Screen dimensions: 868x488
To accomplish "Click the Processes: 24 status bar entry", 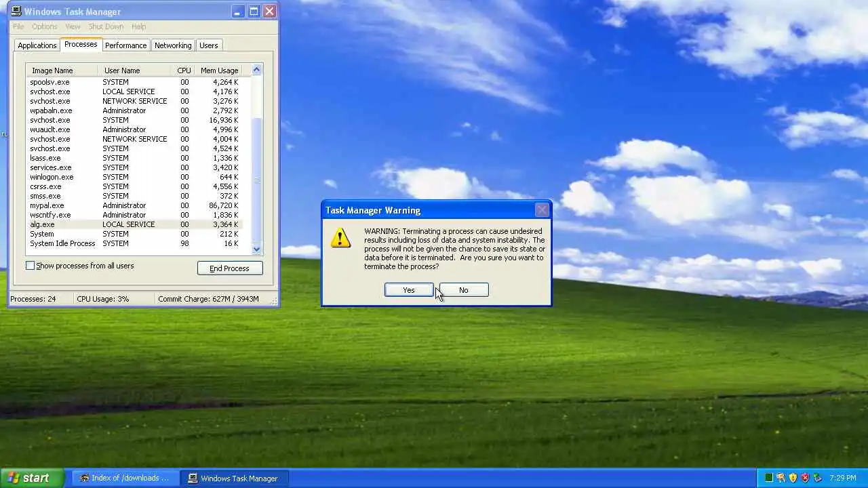I will 40,299.
